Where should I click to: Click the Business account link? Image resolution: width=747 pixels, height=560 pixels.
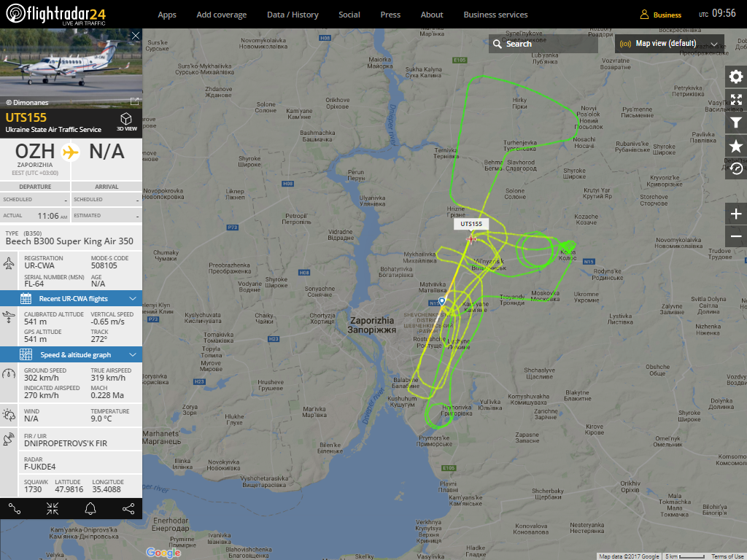(660, 15)
